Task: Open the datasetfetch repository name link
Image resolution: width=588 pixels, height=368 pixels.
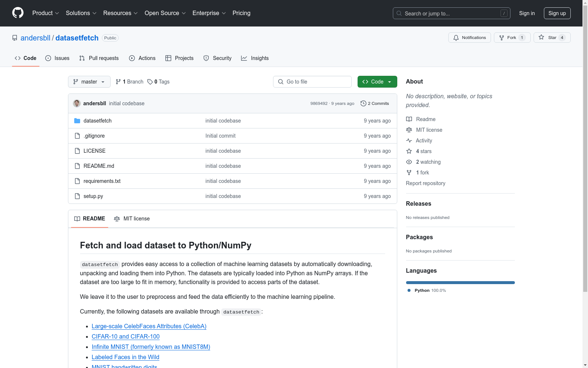Action: click(77, 38)
